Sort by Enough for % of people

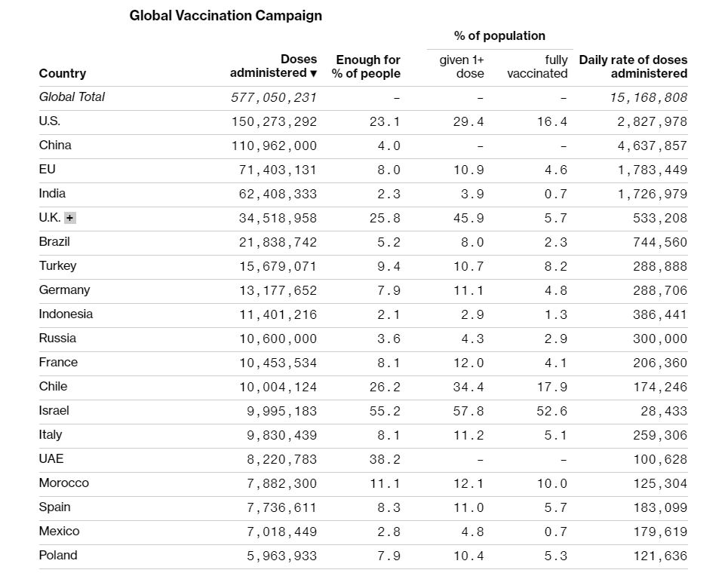(366, 66)
